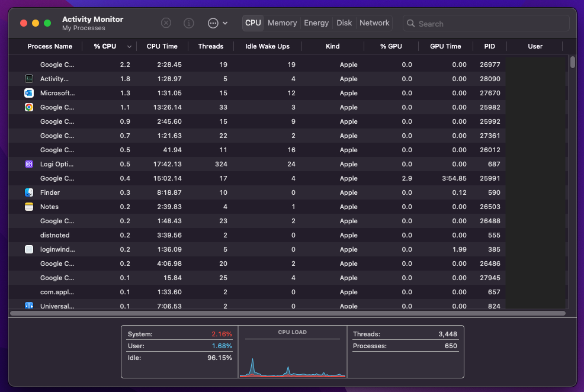The width and height of the screenshot is (584, 392).
Task: Sort by the Kind column header
Action: point(333,47)
